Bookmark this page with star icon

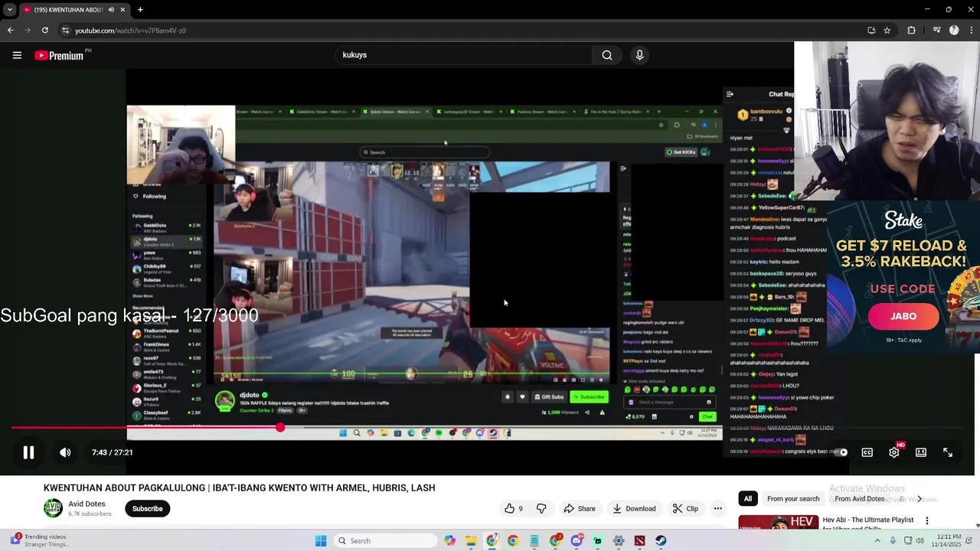pyautogui.click(x=887, y=31)
